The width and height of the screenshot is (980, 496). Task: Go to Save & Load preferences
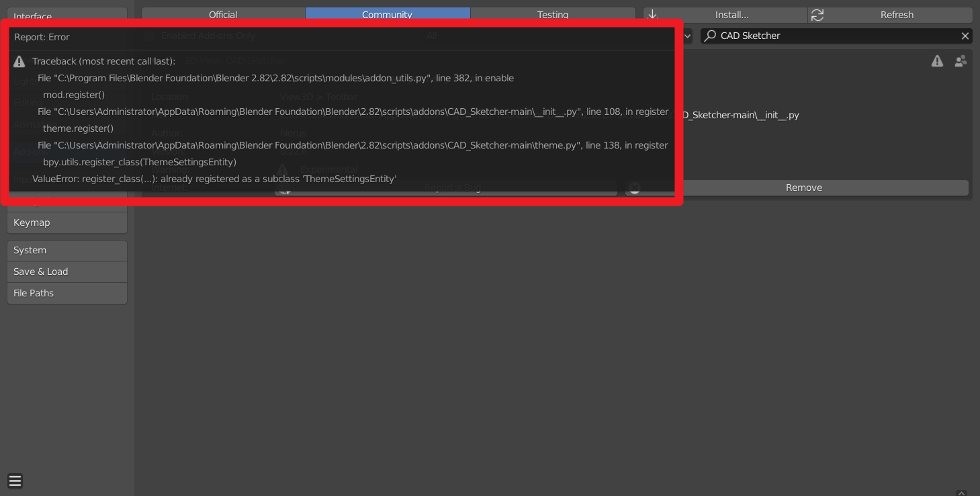pyautogui.click(x=67, y=272)
